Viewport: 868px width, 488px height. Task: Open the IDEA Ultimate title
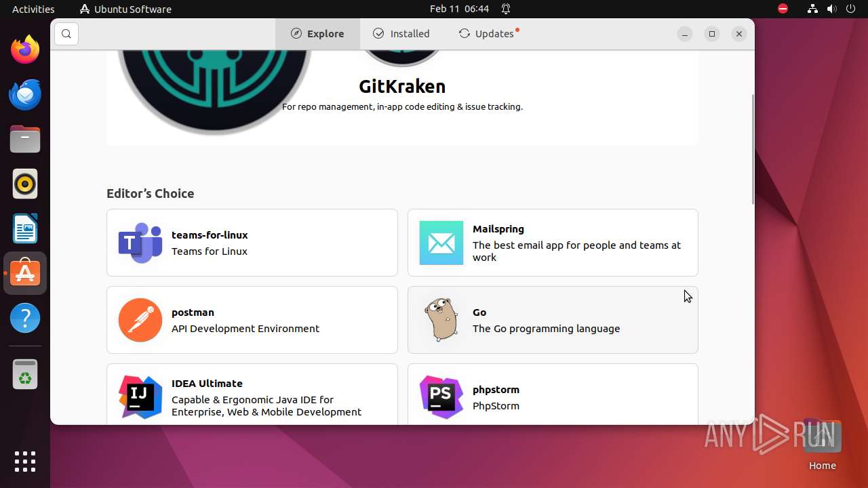click(207, 384)
